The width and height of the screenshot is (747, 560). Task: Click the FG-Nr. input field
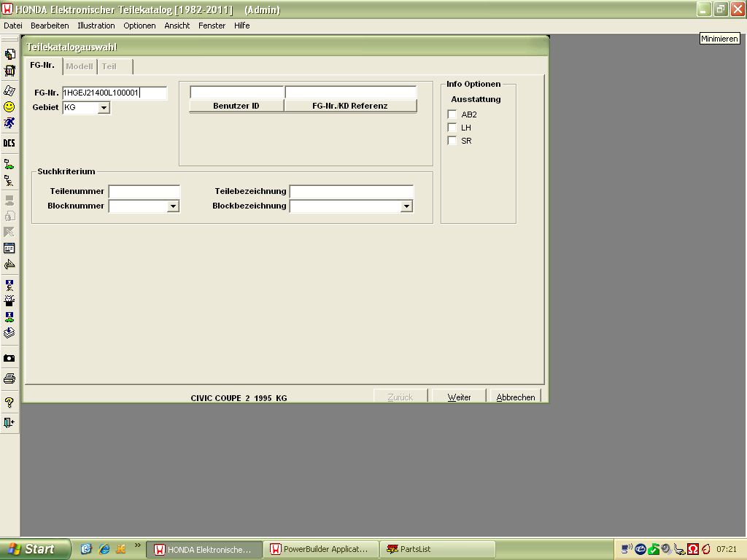click(115, 93)
